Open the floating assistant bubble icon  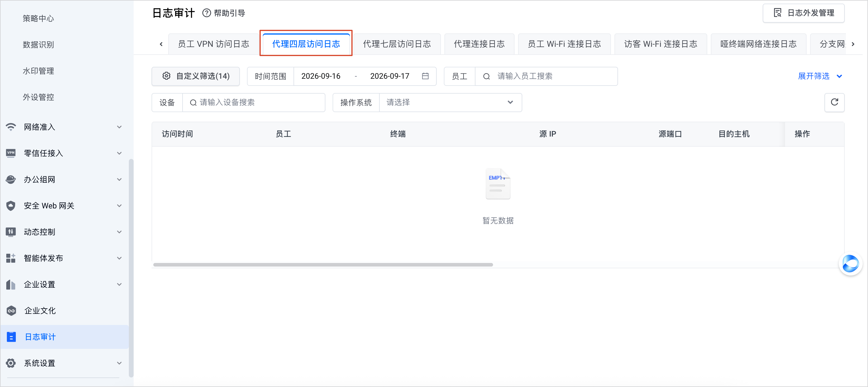pos(850,264)
